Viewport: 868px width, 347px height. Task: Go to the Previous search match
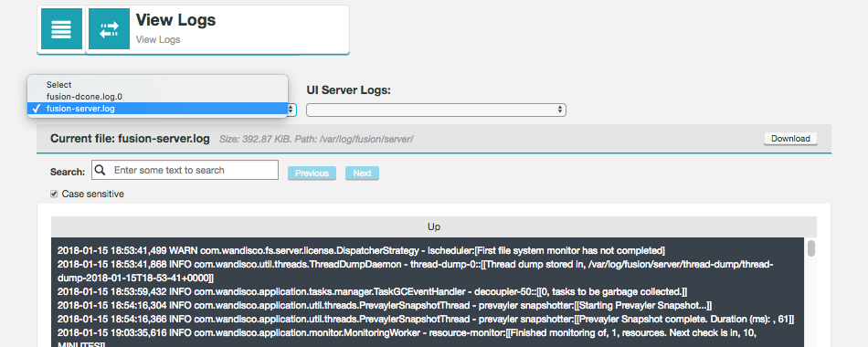[312, 173]
